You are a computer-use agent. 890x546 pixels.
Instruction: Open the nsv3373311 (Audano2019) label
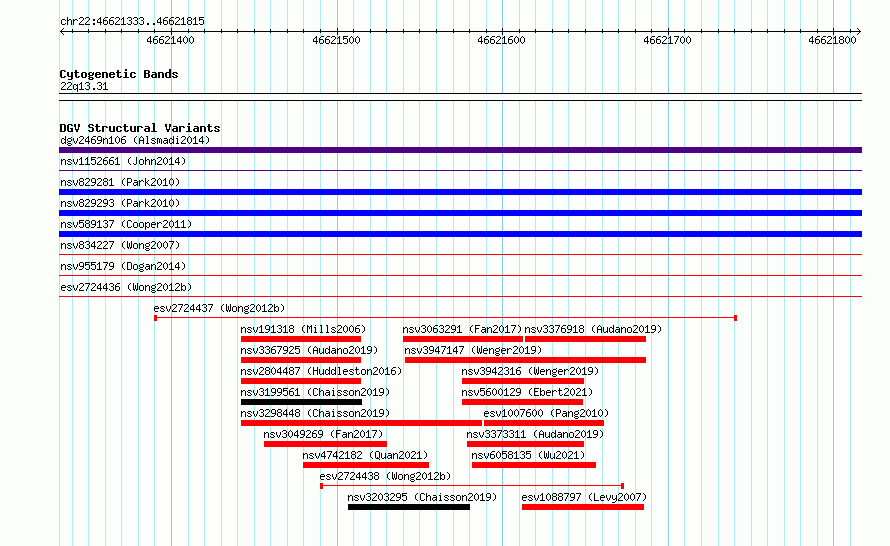535,434
